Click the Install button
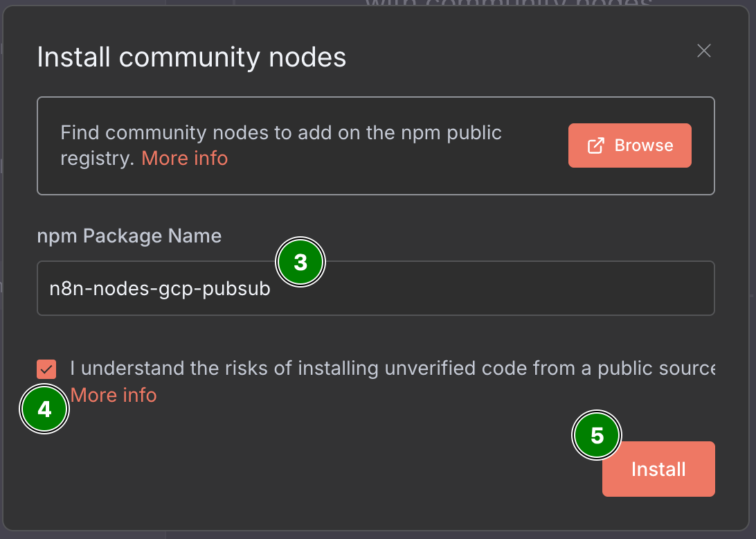 [x=658, y=469]
